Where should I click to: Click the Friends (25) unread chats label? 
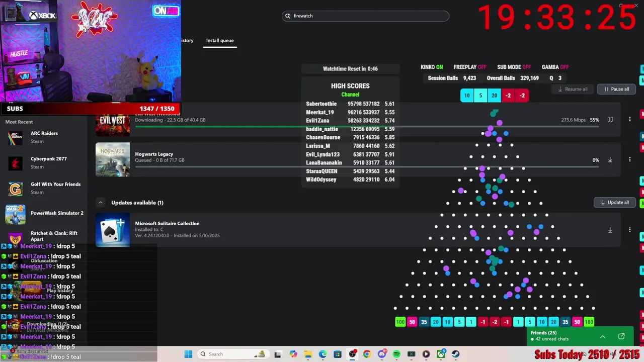(550, 336)
